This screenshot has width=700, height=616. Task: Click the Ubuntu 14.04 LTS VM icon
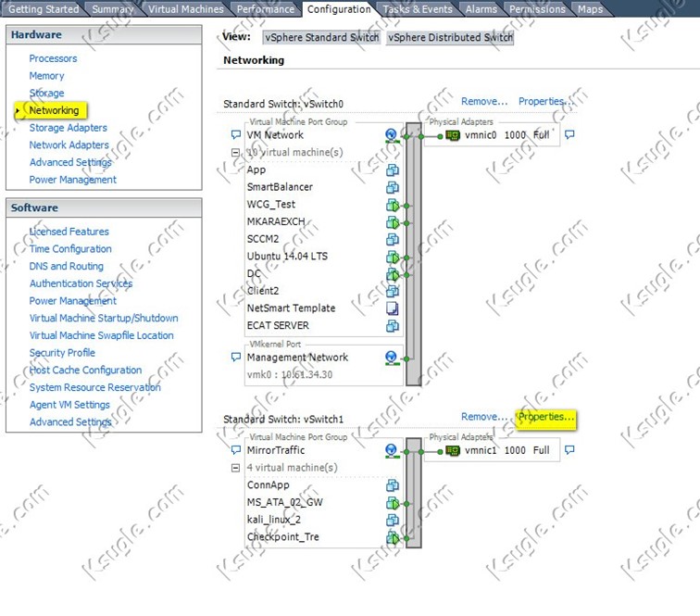(393, 257)
